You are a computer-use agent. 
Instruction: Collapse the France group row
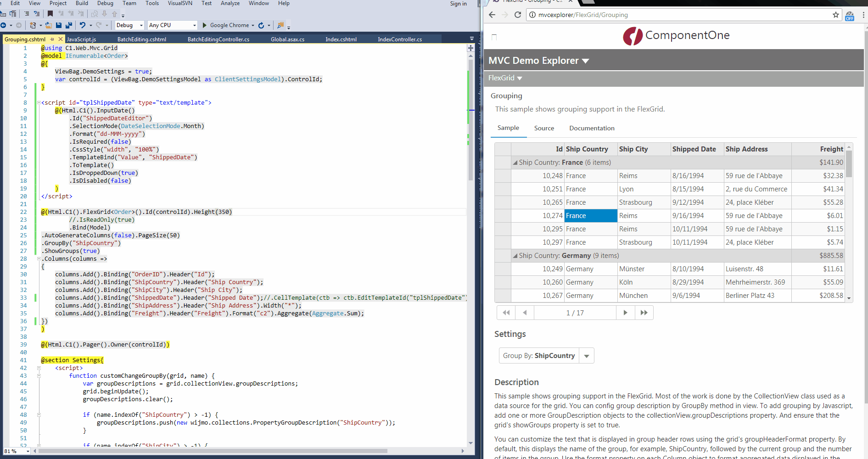click(x=515, y=162)
